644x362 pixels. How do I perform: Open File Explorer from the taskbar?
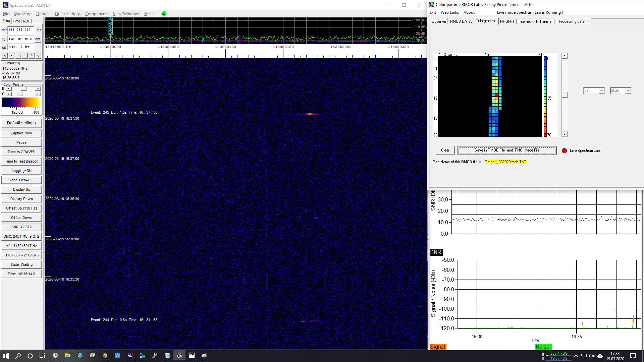pyautogui.click(x=68, y=356)
